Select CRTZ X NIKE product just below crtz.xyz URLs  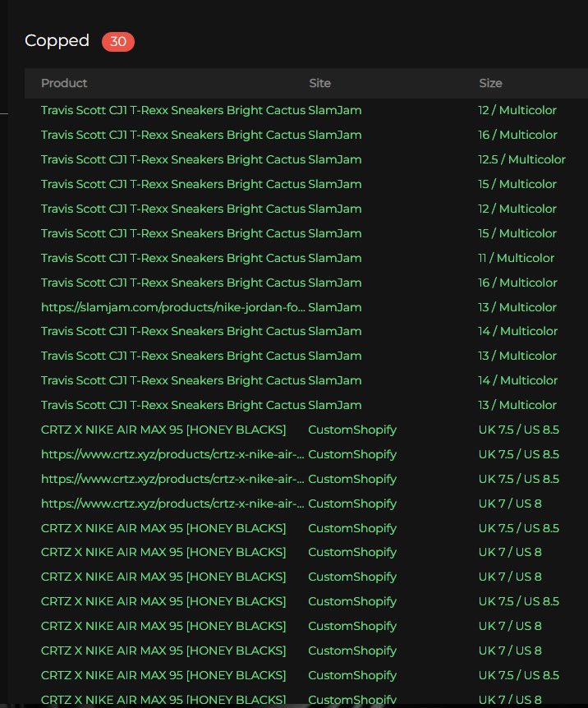click(163, 528)
